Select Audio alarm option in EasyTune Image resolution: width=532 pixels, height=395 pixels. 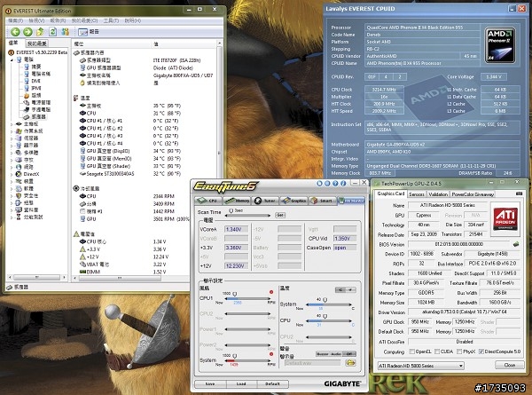click(x=335, y=354)
